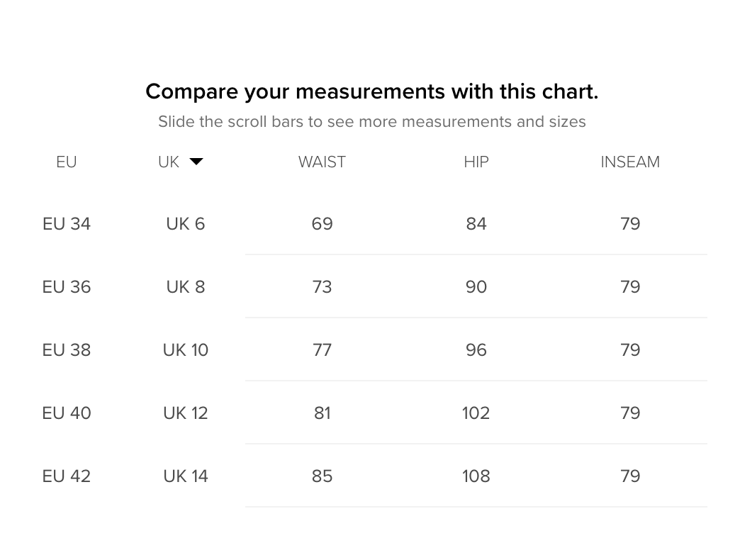Click the UK 6 size entry
740x560 pixels.
click(x=185, y=223)
